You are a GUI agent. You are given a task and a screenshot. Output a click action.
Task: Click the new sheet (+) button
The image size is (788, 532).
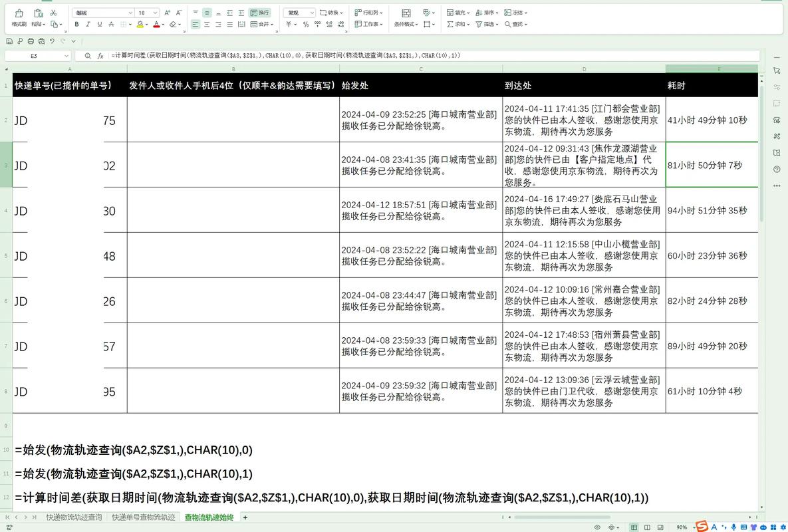245,517
